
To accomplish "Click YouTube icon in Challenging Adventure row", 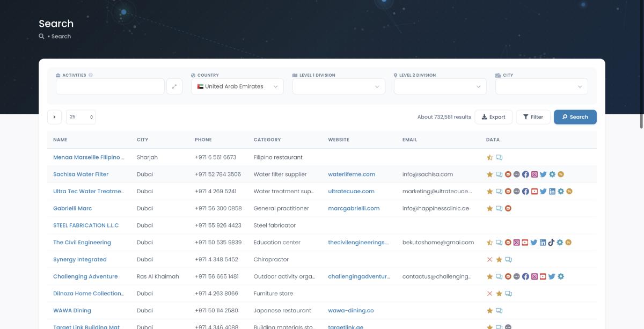I will pos(543,277).
